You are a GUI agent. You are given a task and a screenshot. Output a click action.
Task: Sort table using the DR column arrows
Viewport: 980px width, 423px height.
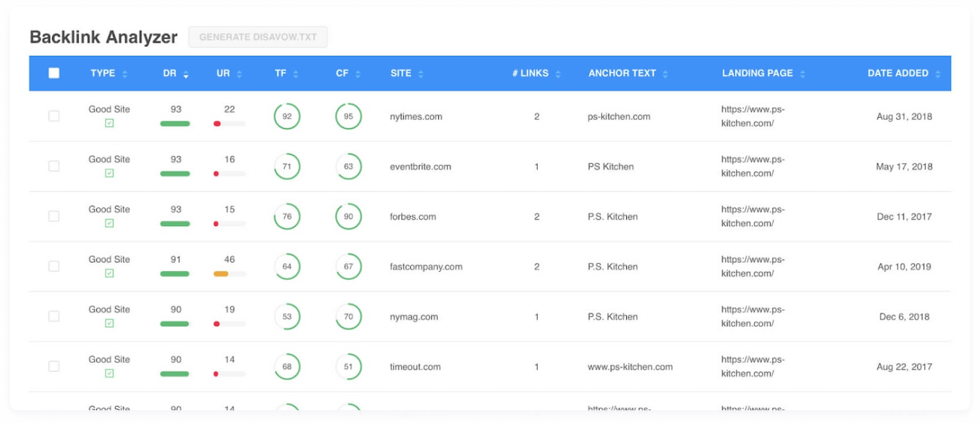[x=186, y=74]
